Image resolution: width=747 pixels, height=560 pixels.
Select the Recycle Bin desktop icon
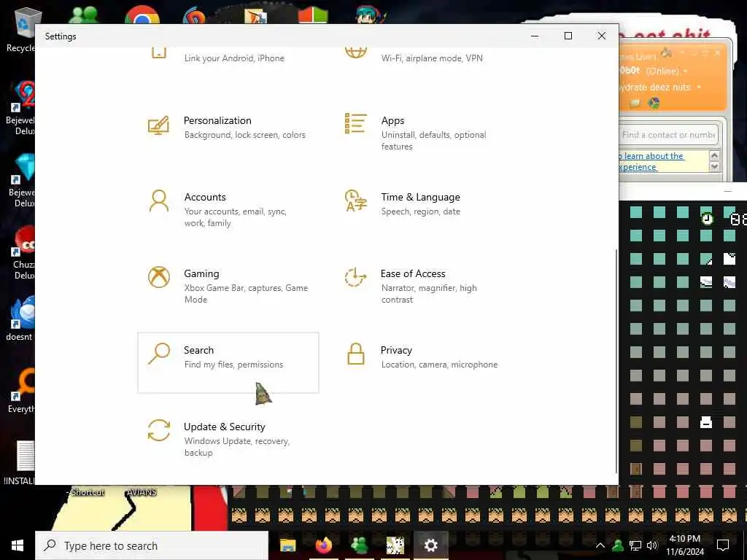pyautogui.click(x=21, y=29)
